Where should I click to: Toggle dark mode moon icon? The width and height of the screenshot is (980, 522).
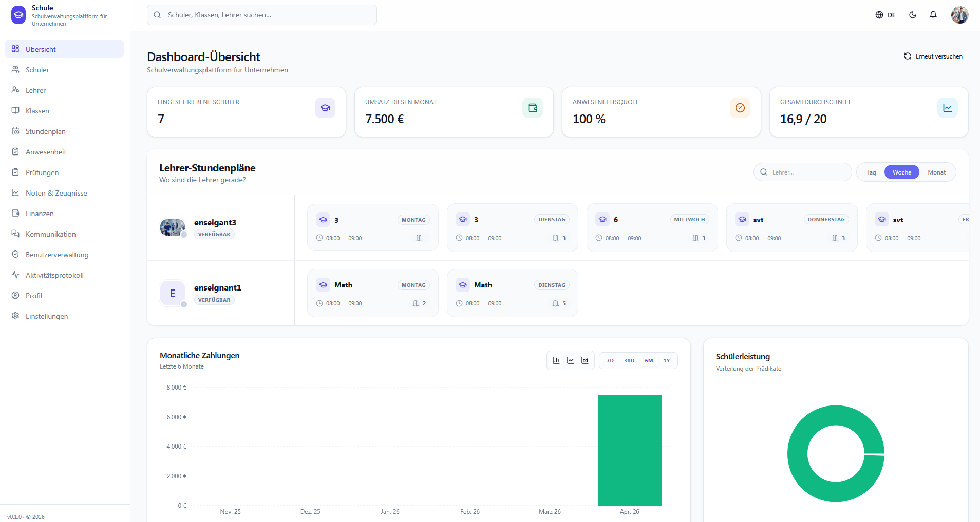click(x=913, y=15)
